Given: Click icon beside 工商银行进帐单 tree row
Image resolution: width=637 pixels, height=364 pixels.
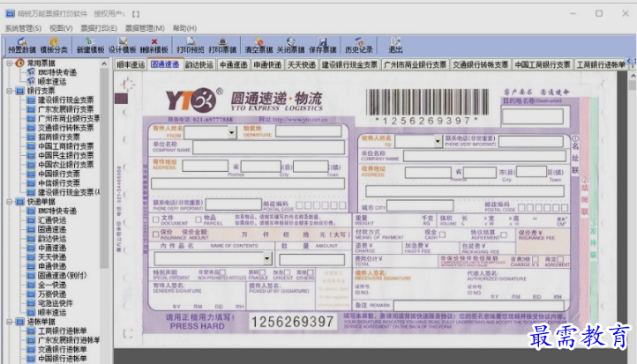Looking at the screenshot, I should point(31,331).
